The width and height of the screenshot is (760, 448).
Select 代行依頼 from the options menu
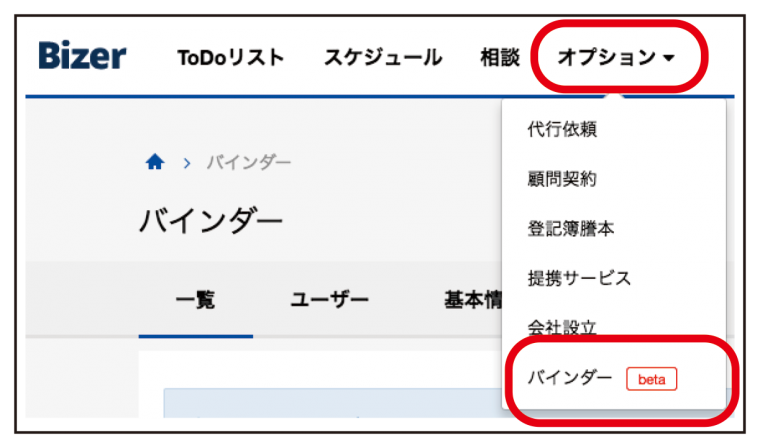tap(562, 129)
